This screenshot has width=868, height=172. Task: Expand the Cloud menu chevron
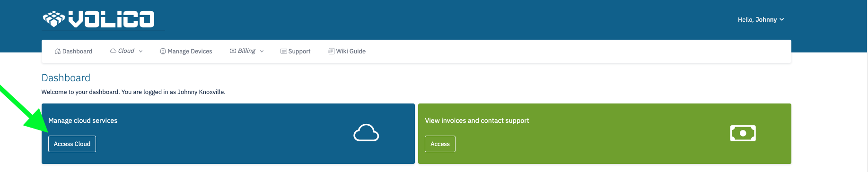tap(140, 52)
